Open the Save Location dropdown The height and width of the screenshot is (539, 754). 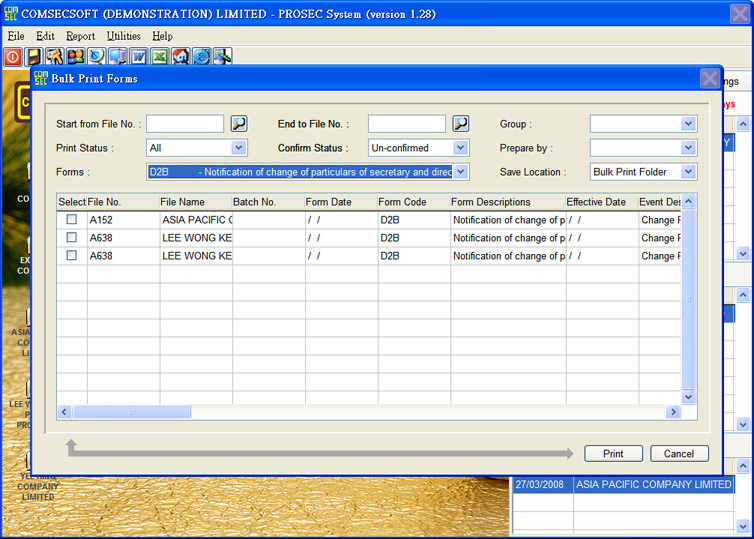688,172
